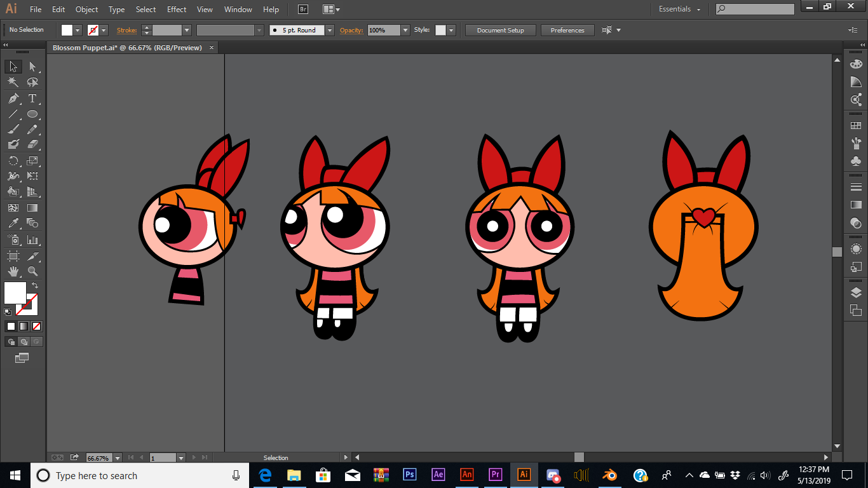
Task: Pick the Column Graph tool
Action: tap(32, 240)
